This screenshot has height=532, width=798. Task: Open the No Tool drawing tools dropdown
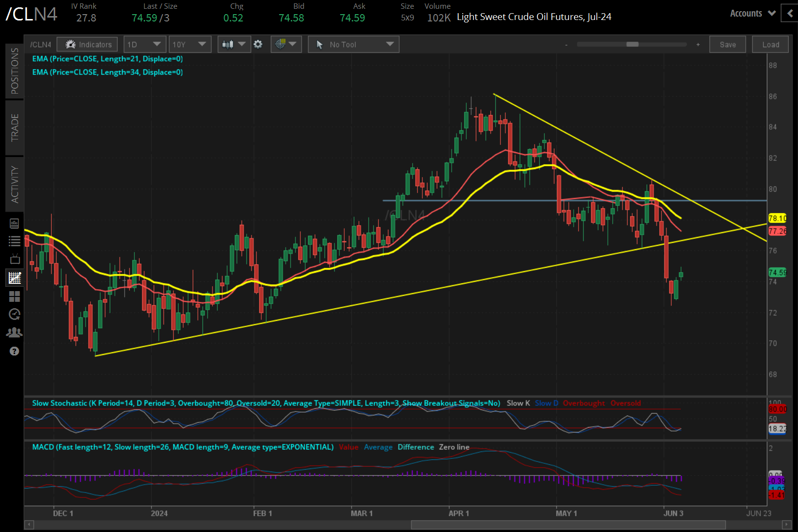(354, 44)
